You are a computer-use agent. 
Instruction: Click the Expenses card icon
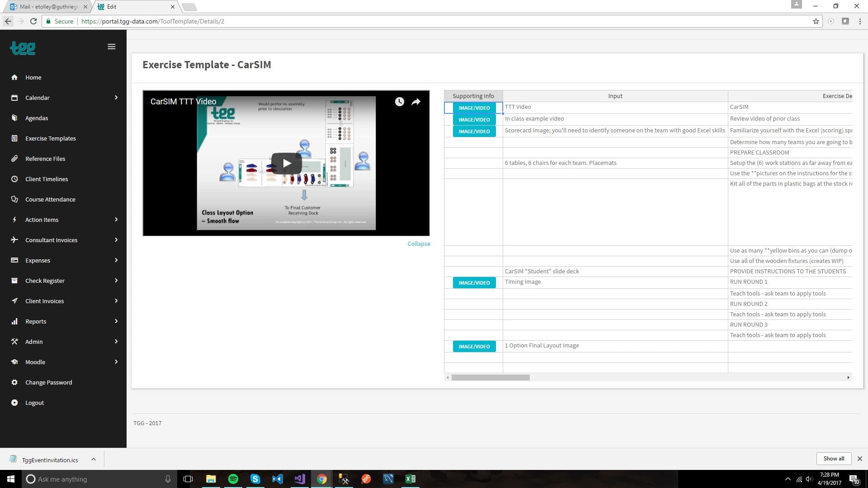(x=14, y=260)
